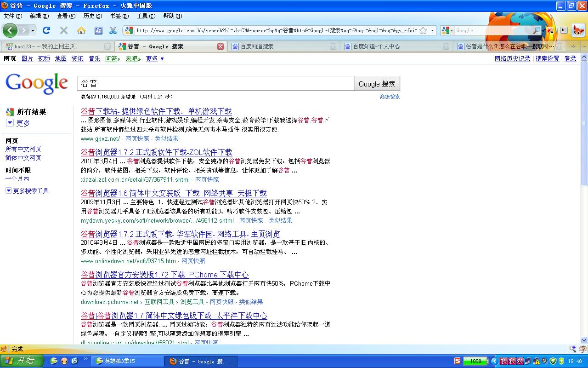Image resolution: width=588 pixels, height=368 pixels.
Task: Click the Google logo
Action: [x=37, y=84]
